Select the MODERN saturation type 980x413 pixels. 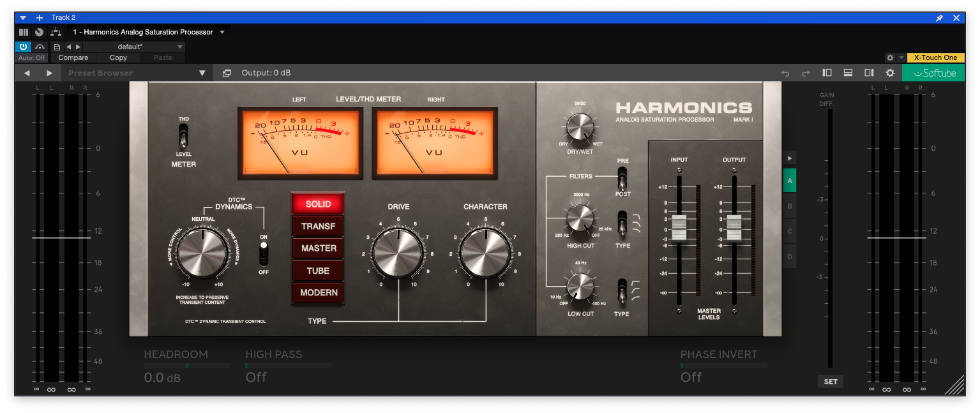[x=318, y=292]
